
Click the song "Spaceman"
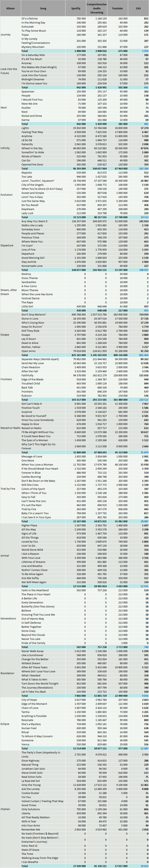point(28,91)
